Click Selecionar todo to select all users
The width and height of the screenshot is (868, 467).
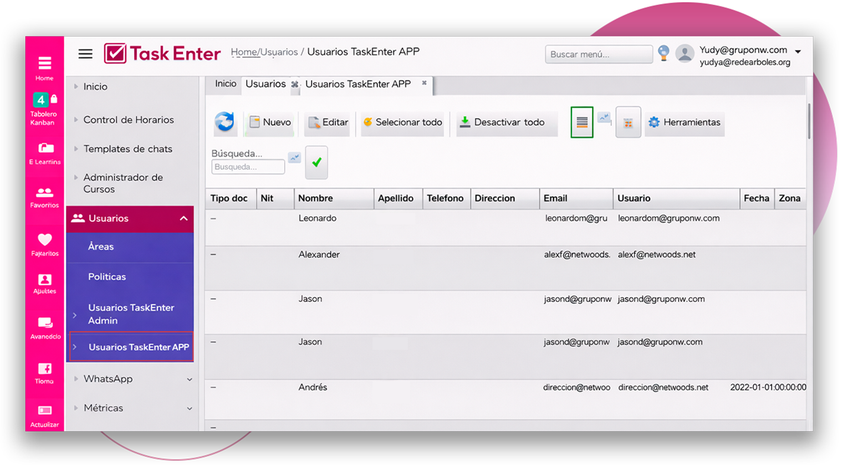pos(402,122)
